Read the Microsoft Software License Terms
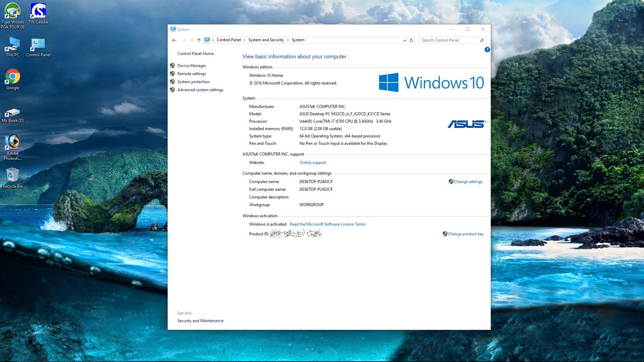644x362 pixels. coord(328,224)
